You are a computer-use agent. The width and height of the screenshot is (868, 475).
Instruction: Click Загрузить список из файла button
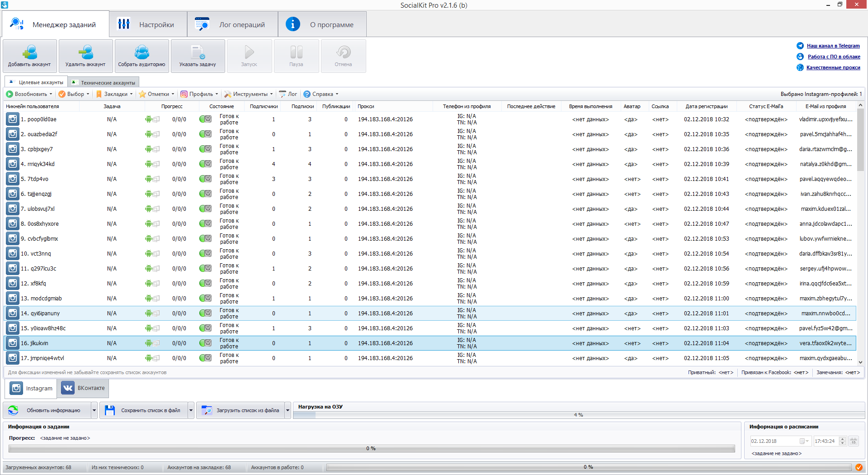(x=241, y=410)
